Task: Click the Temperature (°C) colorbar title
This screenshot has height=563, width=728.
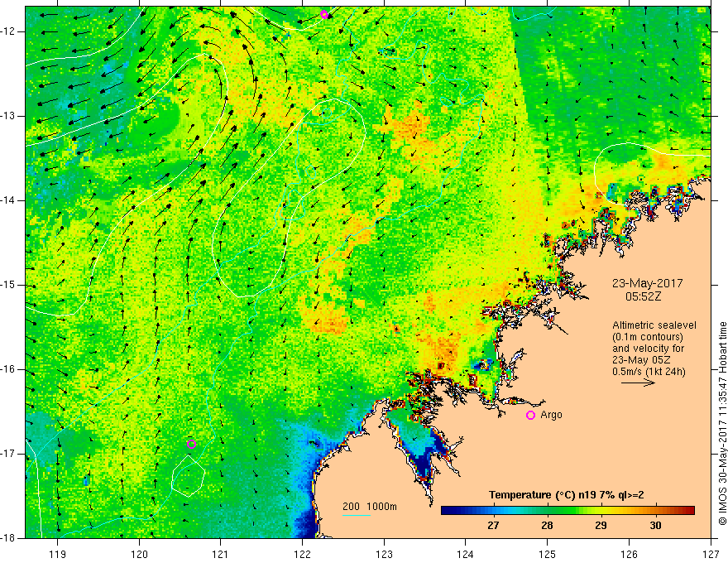Action: [x=567, y=495]
